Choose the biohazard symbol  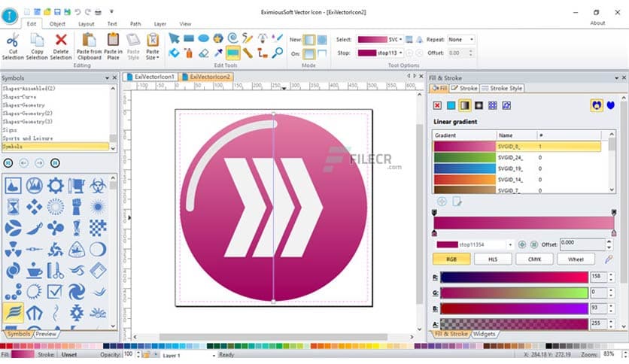98,186
